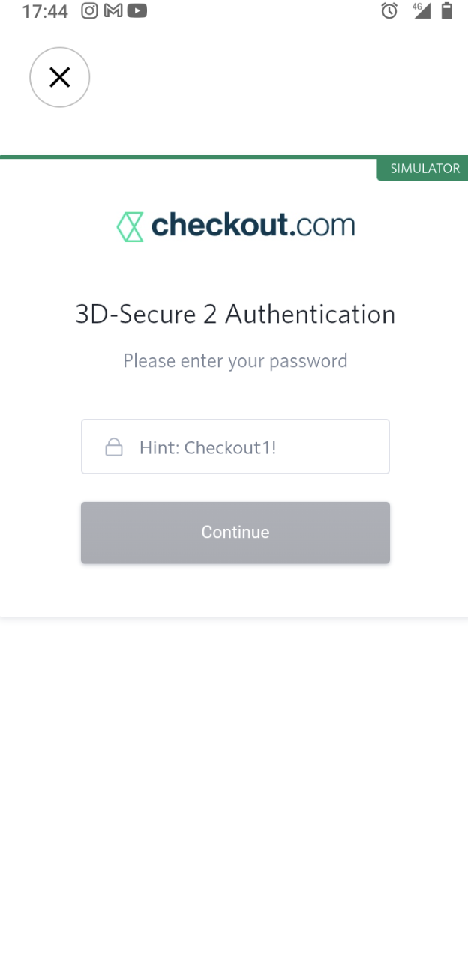Screen dimensions: 468x980
Task: Tap the 'Hint: Checkout1!' placeholder text
Action: (208, 448)
